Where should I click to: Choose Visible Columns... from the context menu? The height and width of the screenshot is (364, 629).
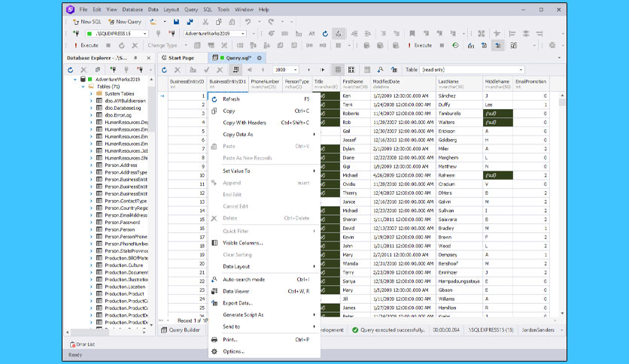(x=264, y=243)
